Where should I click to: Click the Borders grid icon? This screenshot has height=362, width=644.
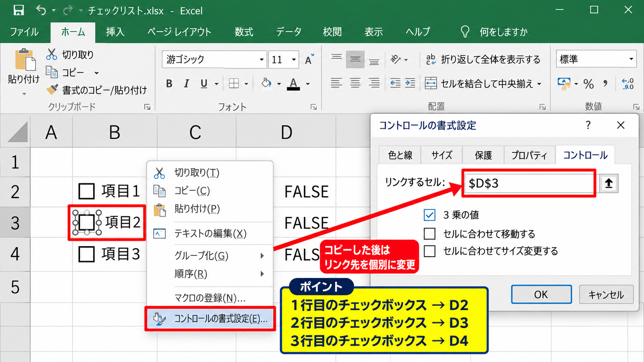234,83
